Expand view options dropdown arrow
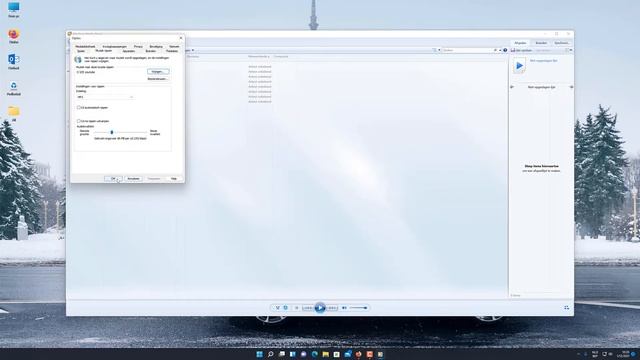The image size is (640, 360). click(x=439, y=50)
